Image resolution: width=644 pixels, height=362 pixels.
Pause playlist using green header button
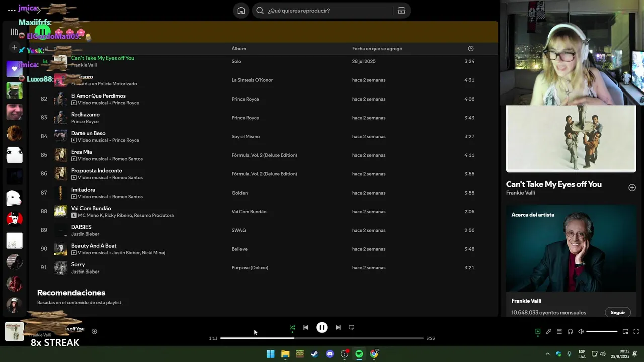point(42,32)
